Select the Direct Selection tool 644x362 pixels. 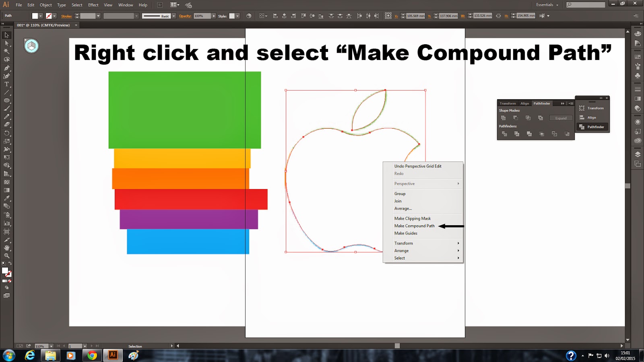tap(7, 43)
